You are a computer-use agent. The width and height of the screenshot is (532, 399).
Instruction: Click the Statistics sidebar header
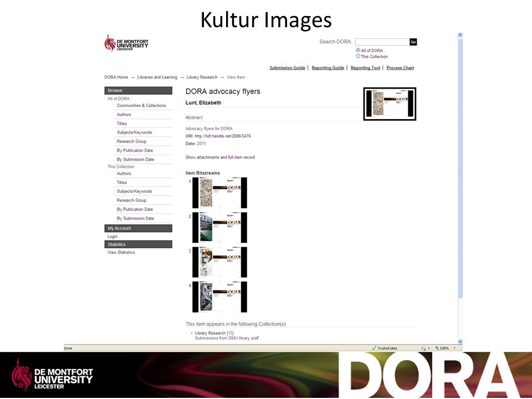tap(138, 244)
